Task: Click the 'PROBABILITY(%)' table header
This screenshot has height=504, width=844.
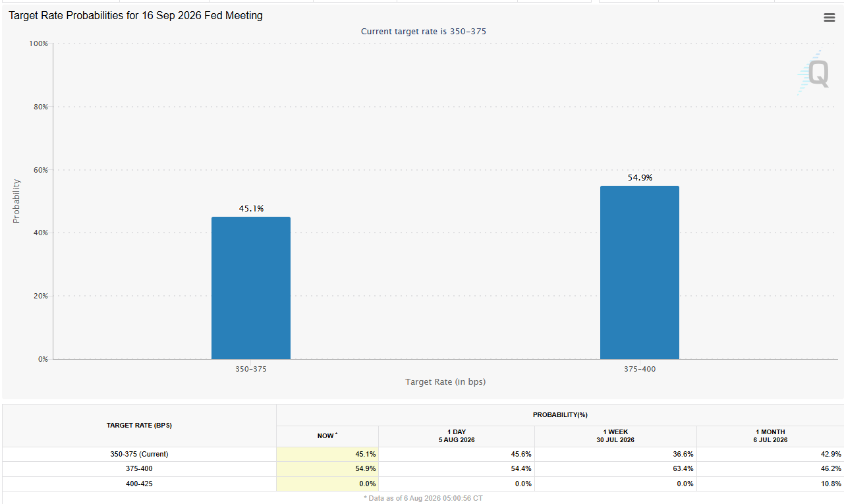Action: [x=560, y=415]
